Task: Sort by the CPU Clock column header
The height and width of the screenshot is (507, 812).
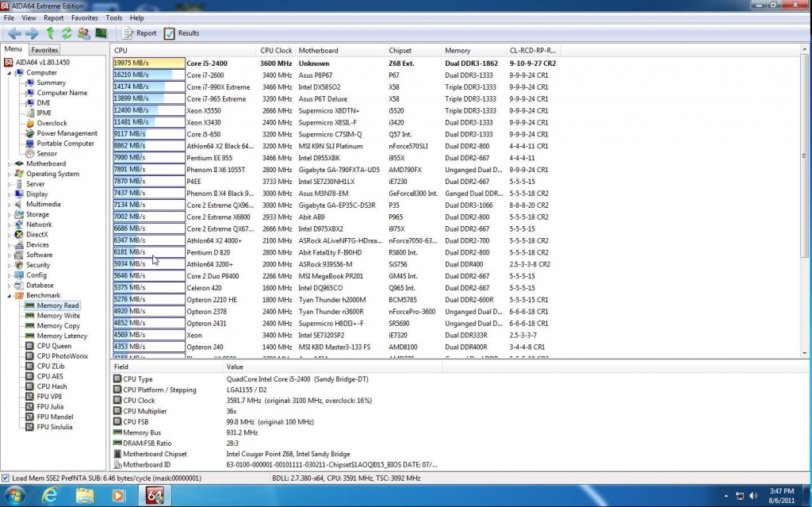Action: (276, 51)
